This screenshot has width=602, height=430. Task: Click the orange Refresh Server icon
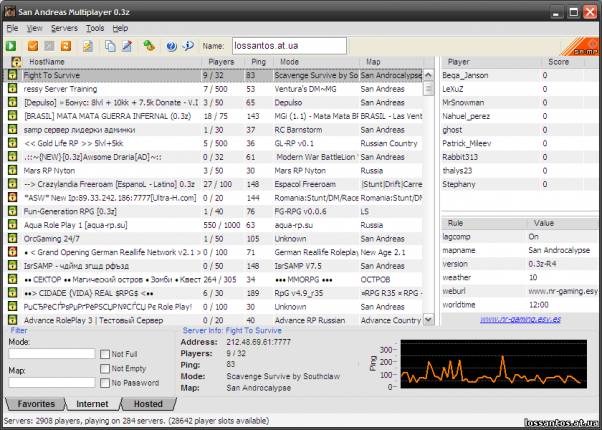[66, 46]
